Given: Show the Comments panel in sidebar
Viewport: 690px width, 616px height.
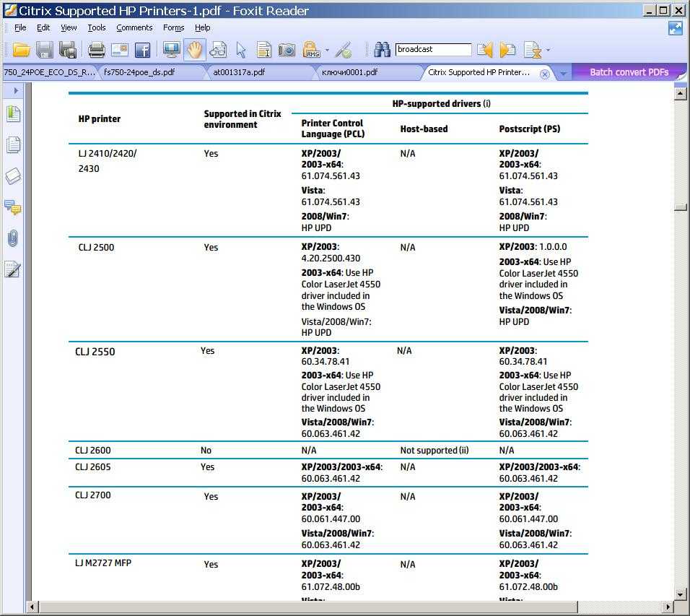Looking at the screenshot, I should tap(13, 207).
